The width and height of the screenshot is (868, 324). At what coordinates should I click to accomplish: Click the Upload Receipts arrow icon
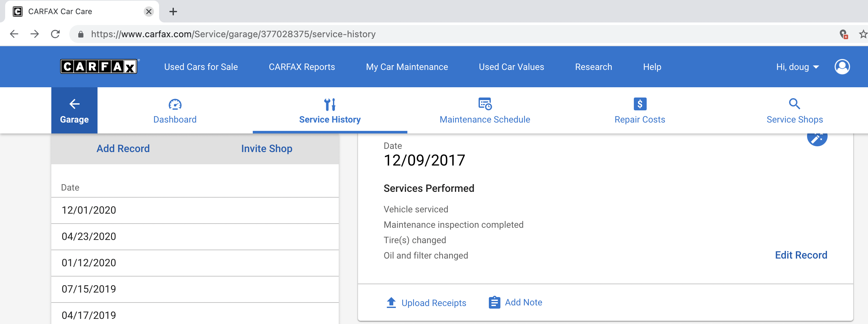click(x=391, y=303)
